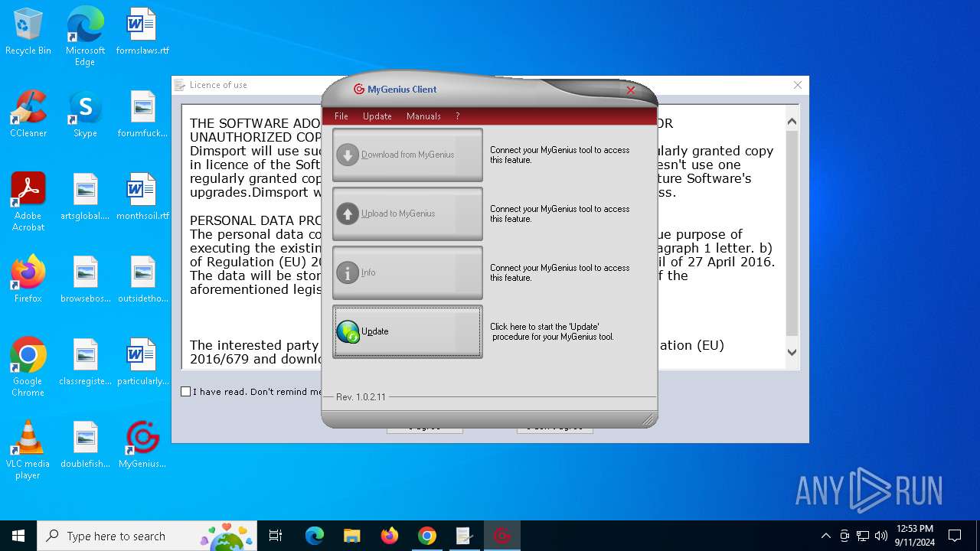Open Microsoft Edge desktop shortcut
Screen dimensions: 980x551
(85, 36)
